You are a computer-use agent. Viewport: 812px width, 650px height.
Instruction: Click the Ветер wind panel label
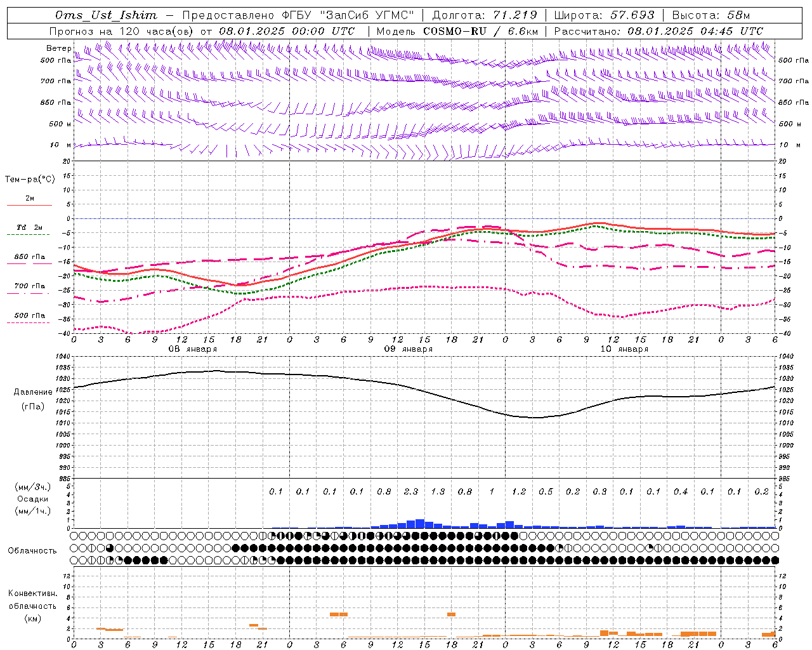pyautogui.click(x=58, y=48)
